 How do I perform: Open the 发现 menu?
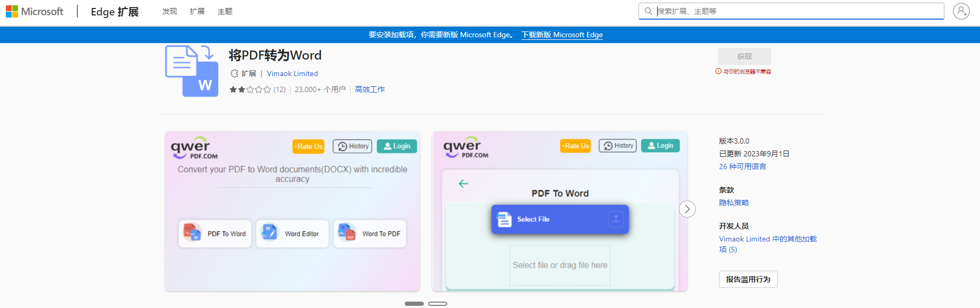[x=169, y=11]
